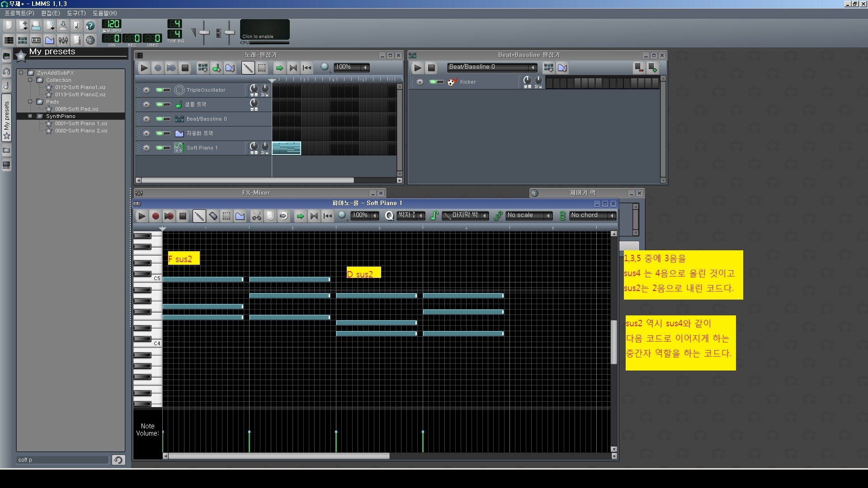Viewport: 868px width, 488px height.
Task: Open the 프로젝트(P) menu
Action: tap(19, 13)
